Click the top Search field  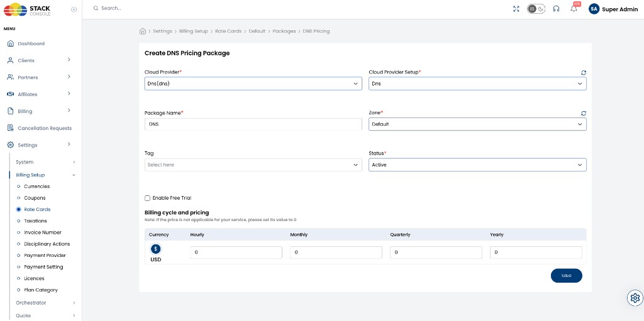click(x=111, y=8)
